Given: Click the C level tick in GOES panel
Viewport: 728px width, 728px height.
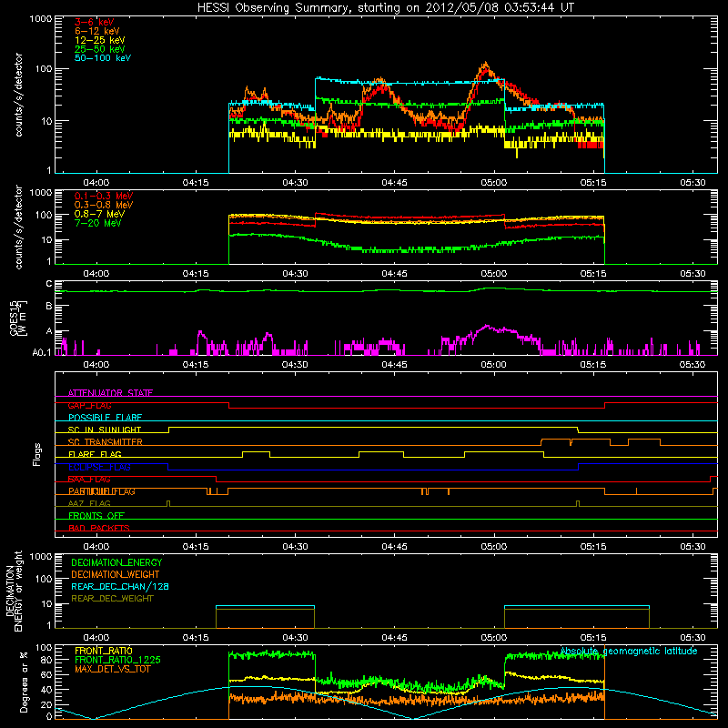Looking at the screenshot, I should coord(49,284).
